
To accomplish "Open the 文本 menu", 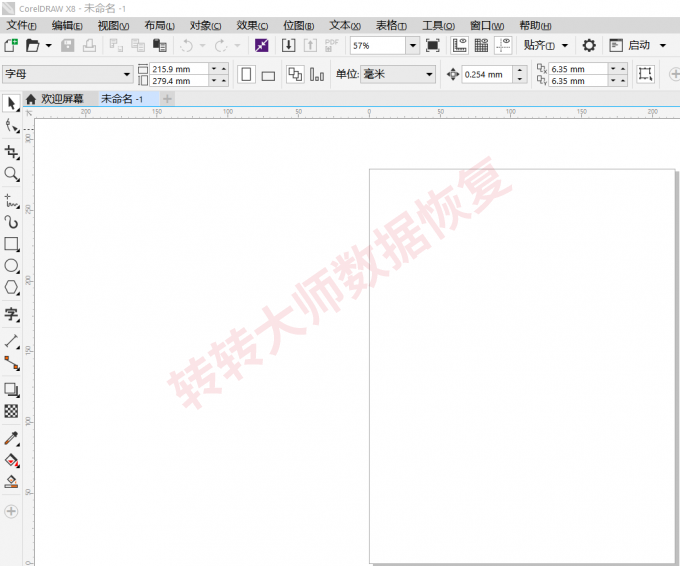I will pyautogui.click(x=345, y=26).
